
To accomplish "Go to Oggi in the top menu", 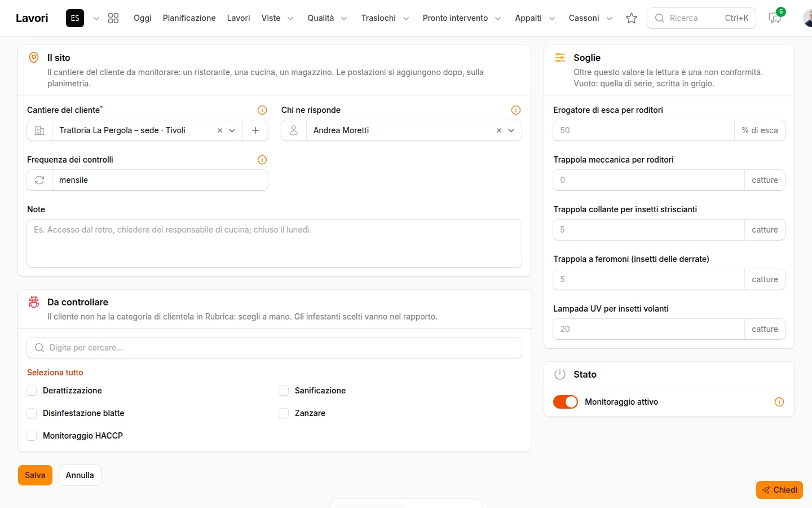I will pyautogui.click(x=143, y=18).
